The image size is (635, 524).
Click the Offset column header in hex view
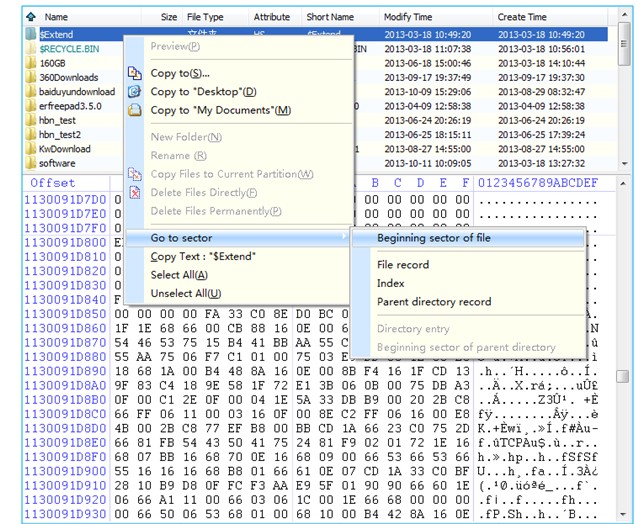click(x=53, y=183)
